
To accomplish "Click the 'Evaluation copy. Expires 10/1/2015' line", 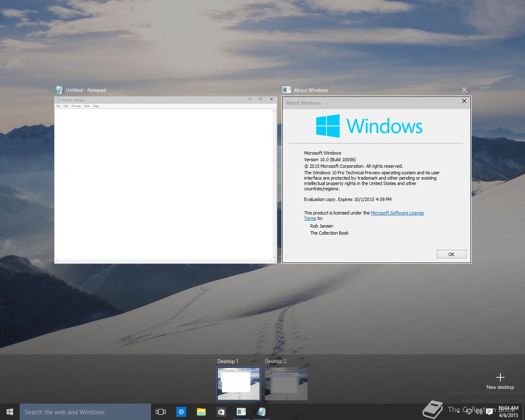I will [348, 199].
